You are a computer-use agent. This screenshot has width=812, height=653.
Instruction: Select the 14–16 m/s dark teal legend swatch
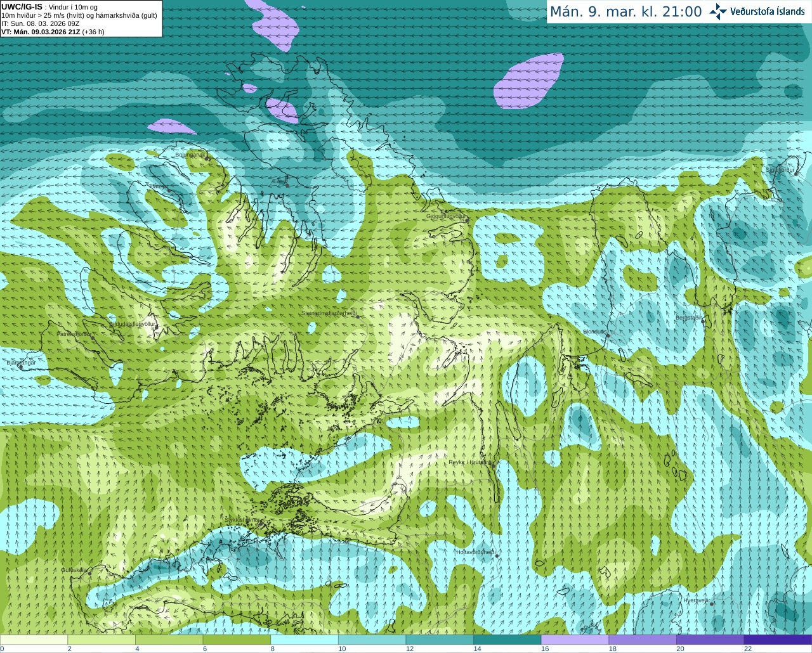point(507,640)
